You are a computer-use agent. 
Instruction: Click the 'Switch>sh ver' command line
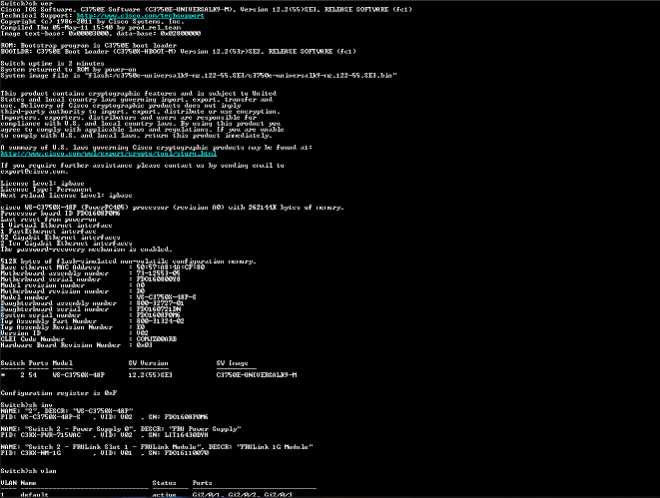[x=27, y=3]
